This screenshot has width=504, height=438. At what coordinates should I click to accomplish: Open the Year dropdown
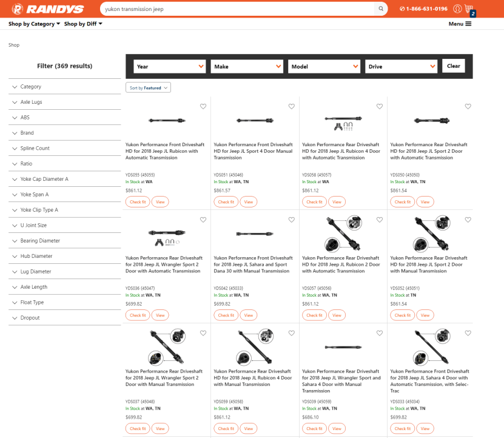(169, 66)
